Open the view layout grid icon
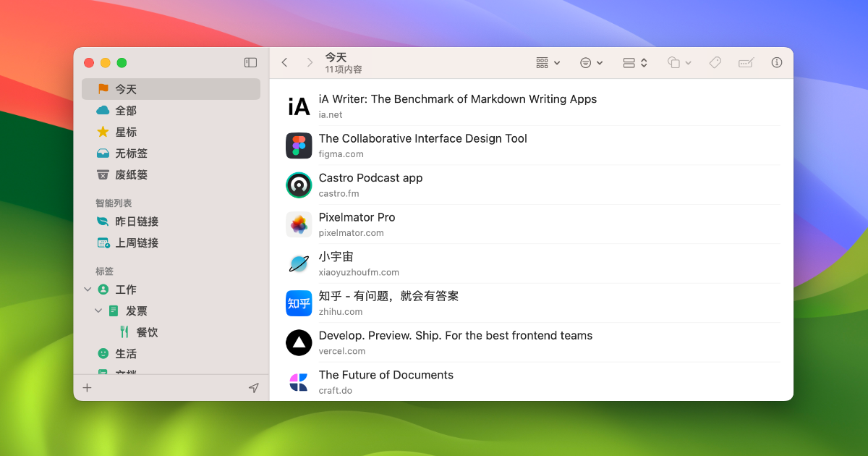This screenshot has height=456, width=868. coord(542,62)
